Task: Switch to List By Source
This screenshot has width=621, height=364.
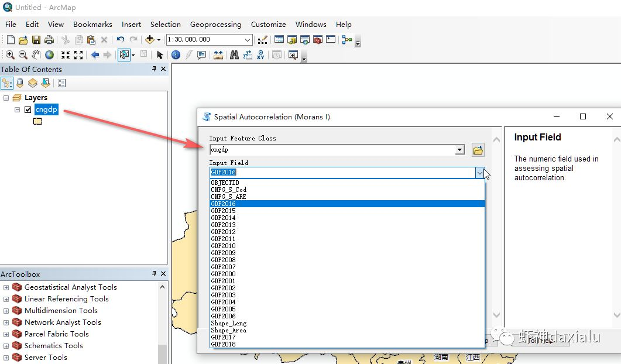Action: (x=20, y=83)
